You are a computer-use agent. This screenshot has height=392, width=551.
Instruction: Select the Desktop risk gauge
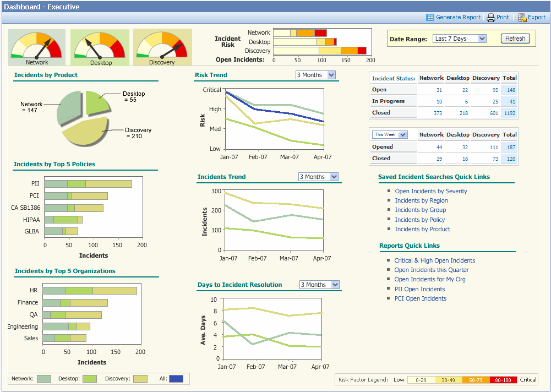click(x=100, y=47)
